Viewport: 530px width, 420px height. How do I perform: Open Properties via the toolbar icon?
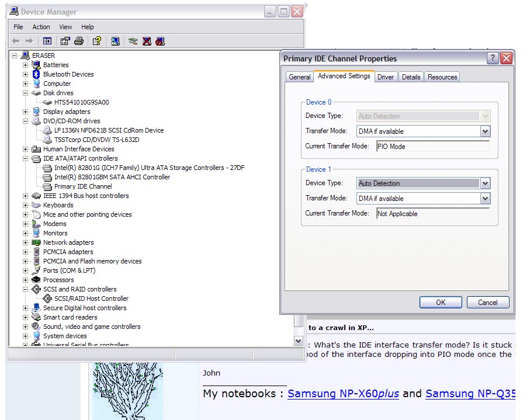65,41
